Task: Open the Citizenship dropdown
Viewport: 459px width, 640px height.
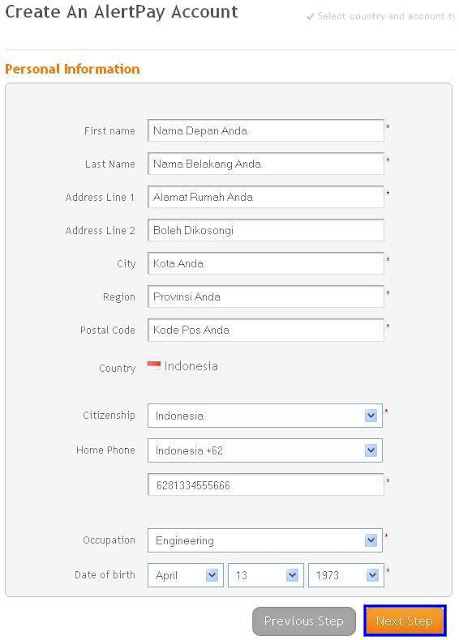Action: tap(265, 416)
